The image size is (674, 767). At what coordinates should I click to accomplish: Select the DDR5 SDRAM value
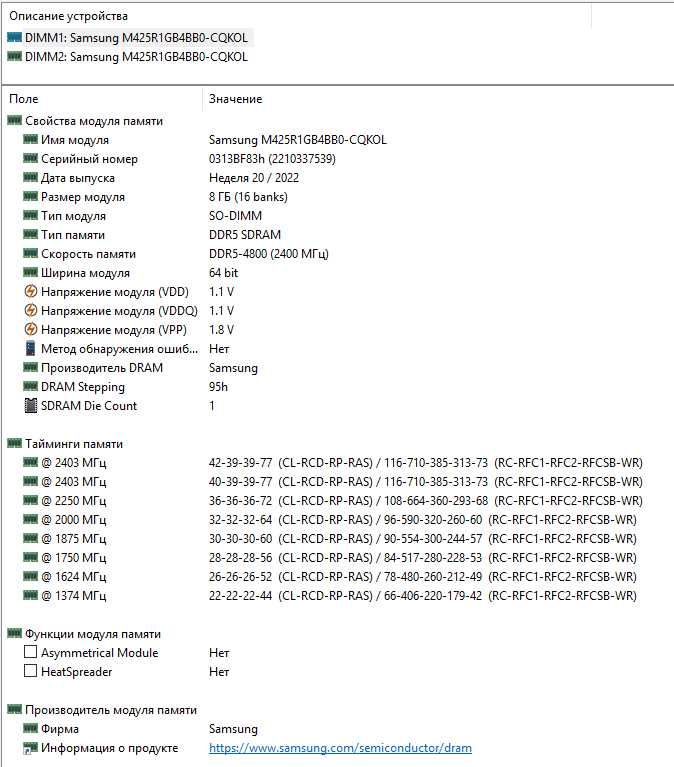click(245, 235)
